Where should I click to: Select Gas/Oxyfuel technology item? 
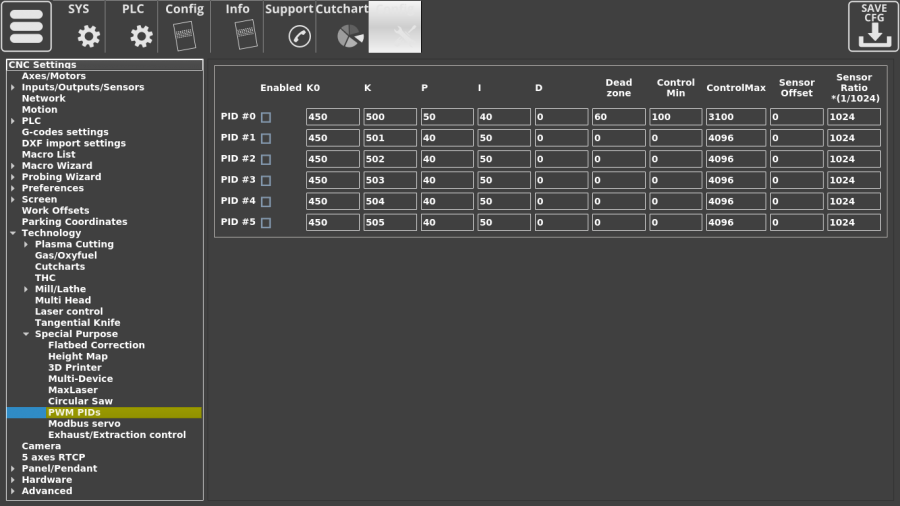point(66,255)
